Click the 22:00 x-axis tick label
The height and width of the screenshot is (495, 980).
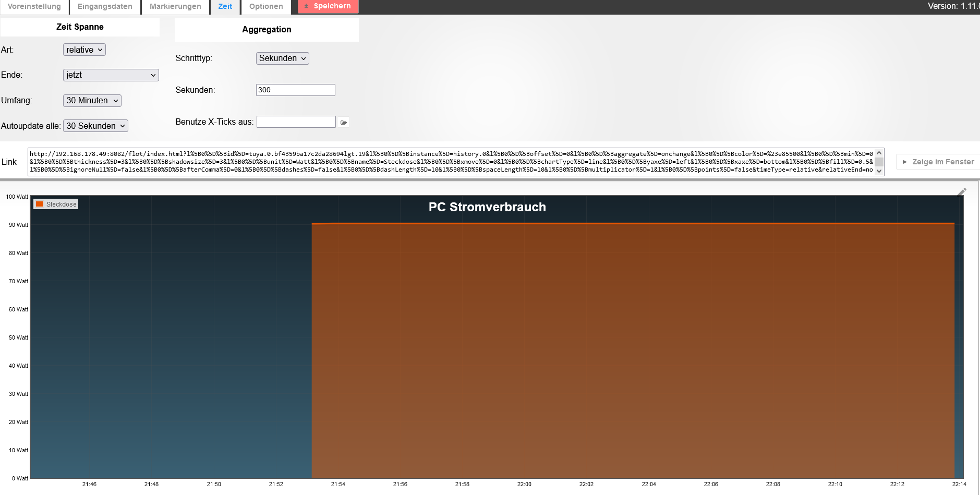tap(524, 484)
